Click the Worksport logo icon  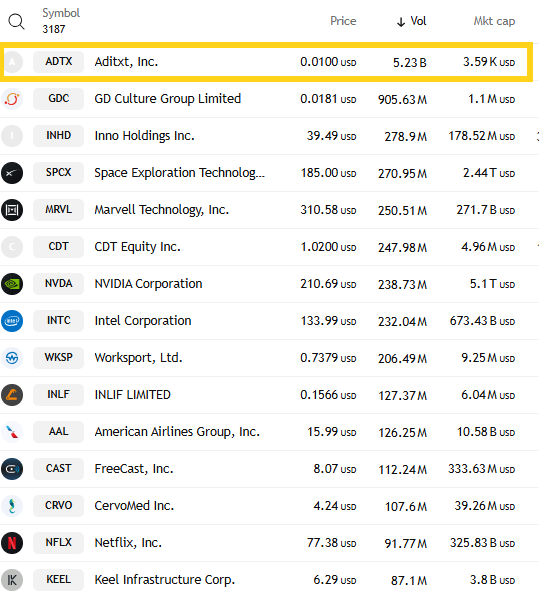click(12, 358)
